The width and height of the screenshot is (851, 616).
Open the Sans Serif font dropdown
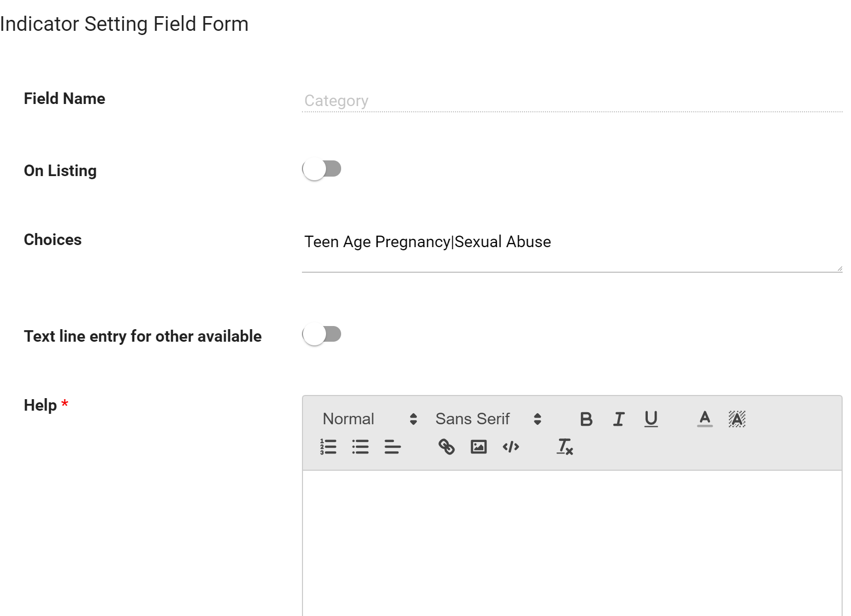point(488,419)
